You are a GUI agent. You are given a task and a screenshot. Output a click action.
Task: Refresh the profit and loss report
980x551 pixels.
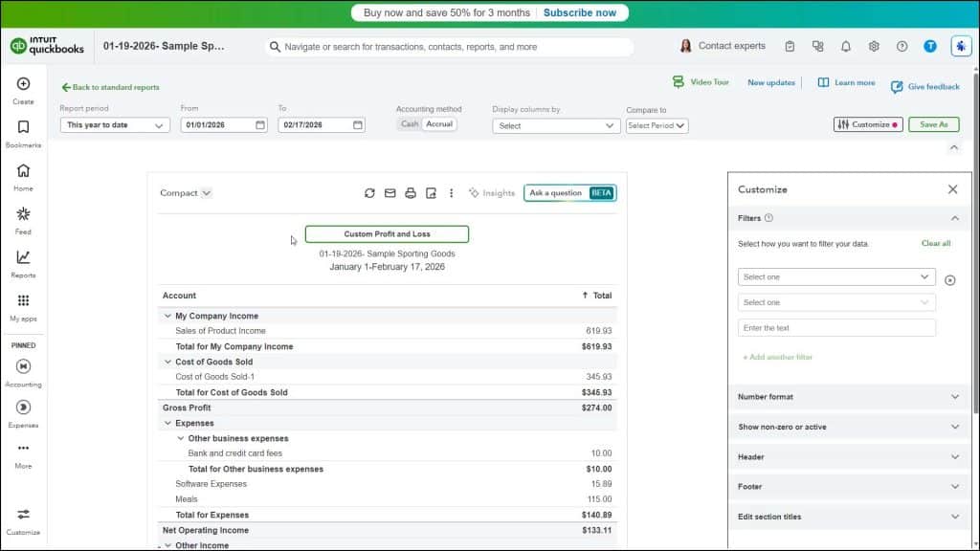point(369,192)
